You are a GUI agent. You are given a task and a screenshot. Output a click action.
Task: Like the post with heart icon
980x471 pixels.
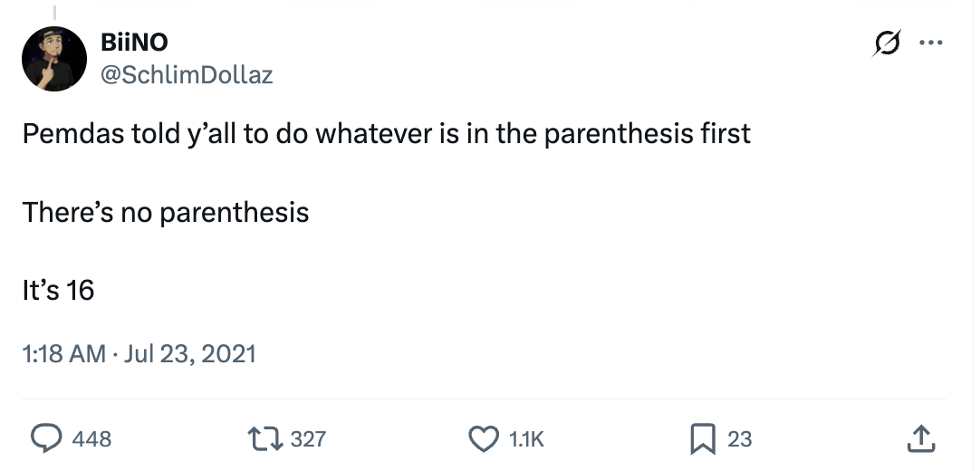pyautogui.click(x=482, y=439)
